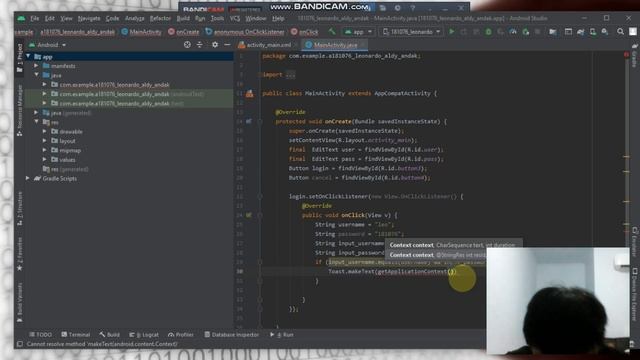The image size is (640, 360).
Task: Click the Make Project hammer icon
Action: pyautogui.click(x=332, y=31)
